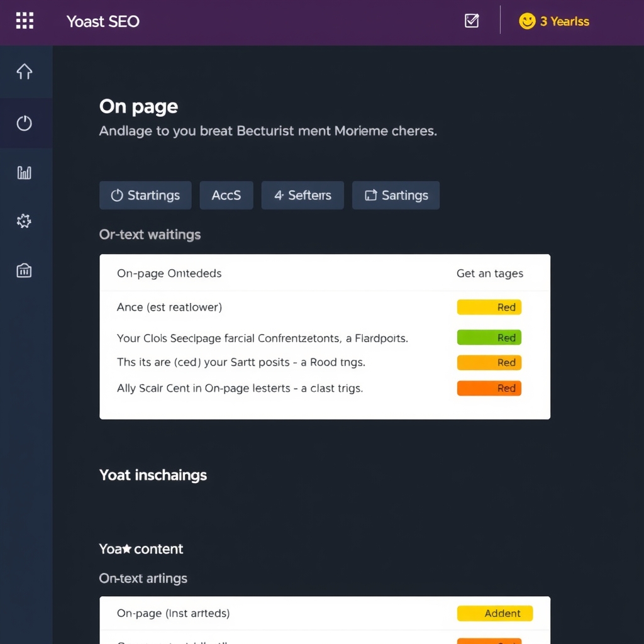644x644 pixels.
Task: Click the 'Yoa★ content' heading
Action: 141,549
